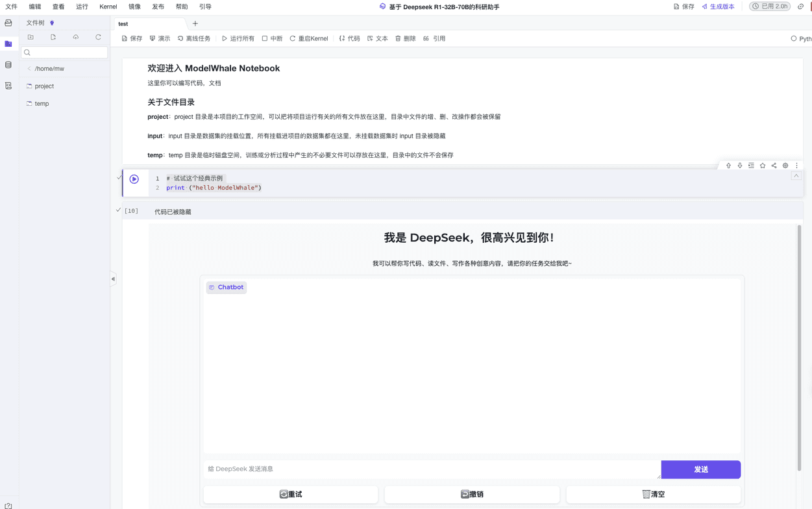
Task: Select the Chatbot label
Action: pos(227,287)
